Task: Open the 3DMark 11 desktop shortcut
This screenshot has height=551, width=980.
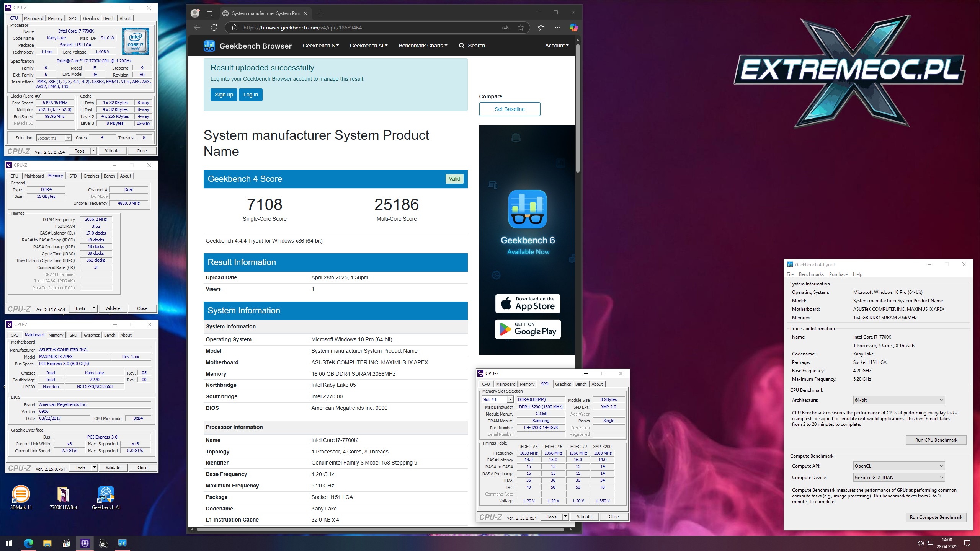Action: (x=21, y=497)
